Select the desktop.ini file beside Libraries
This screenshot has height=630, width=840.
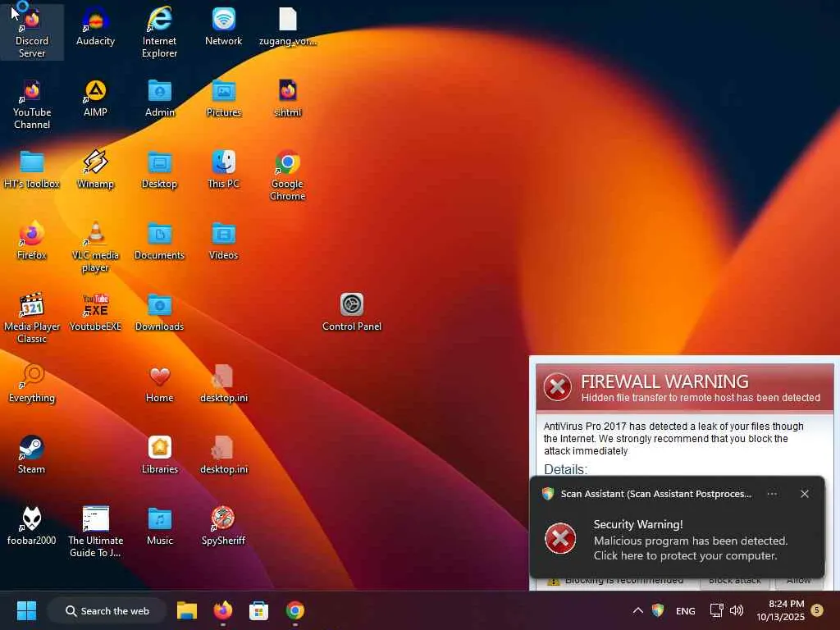coord(223,454)
